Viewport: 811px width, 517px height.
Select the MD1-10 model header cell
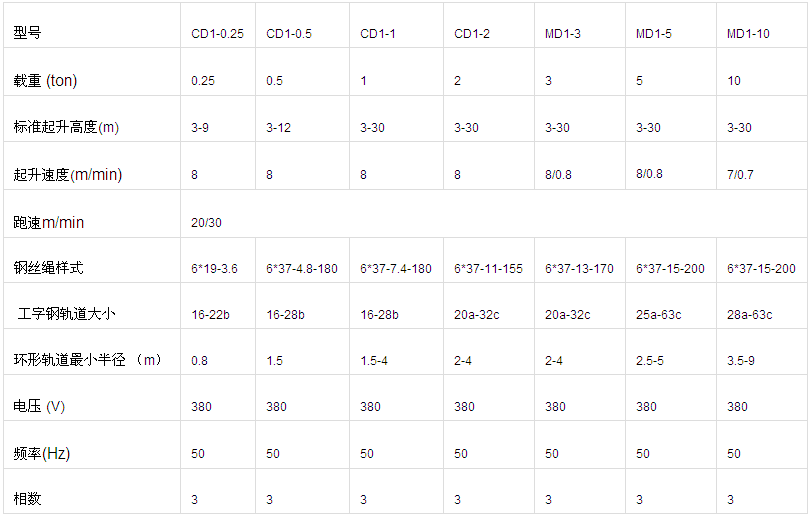[748, 34]
